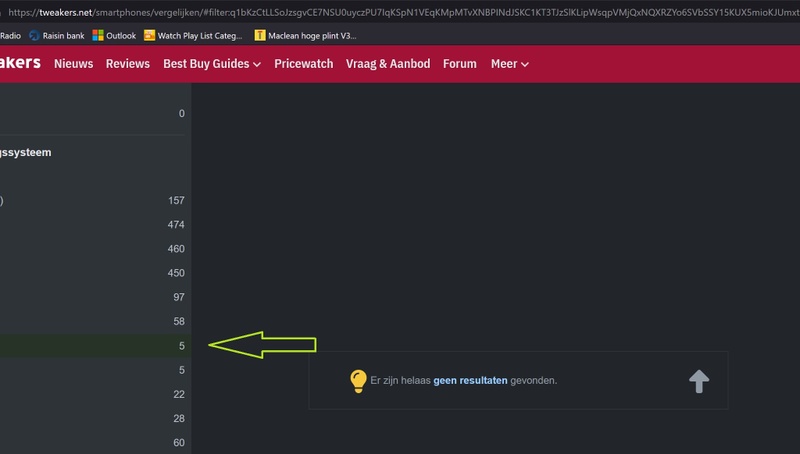Open the Nieuws section

73,64
